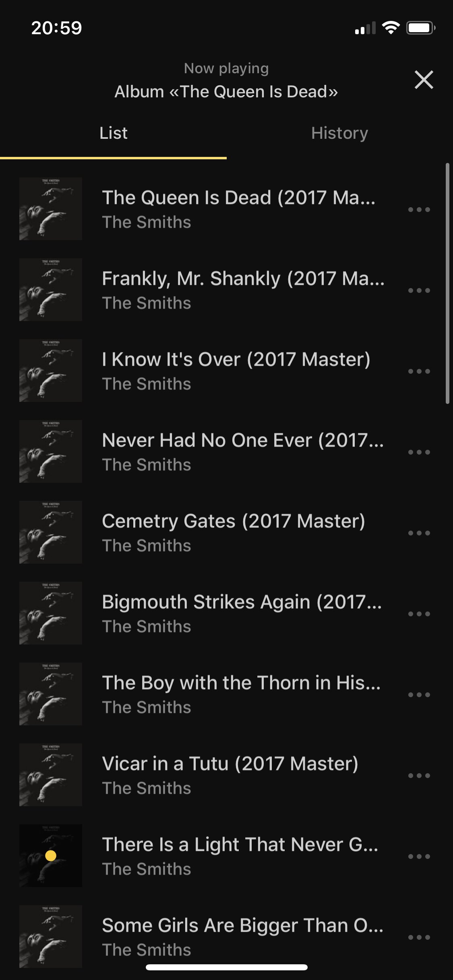Open more options for Cemetry Gates
Screen dimensions: 453x980
point(419,533)
